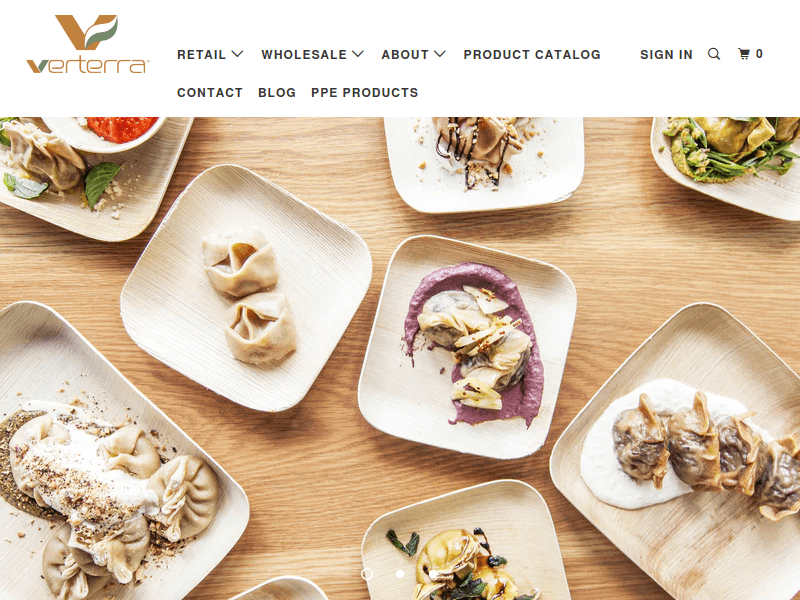Screen dimensions: 800x600
Task: Click the chocolate drizzle dessert plate
Action: [x=484, y=164]
